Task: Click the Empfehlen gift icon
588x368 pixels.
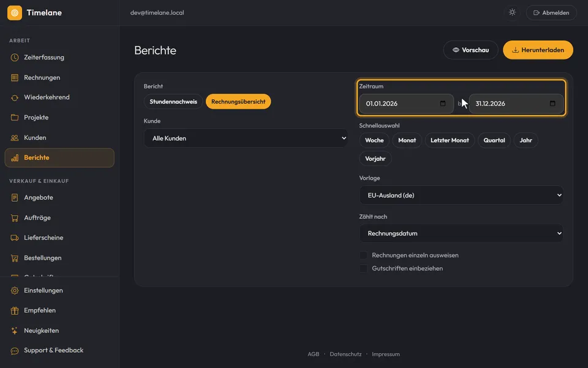Action: pos(15,310)
